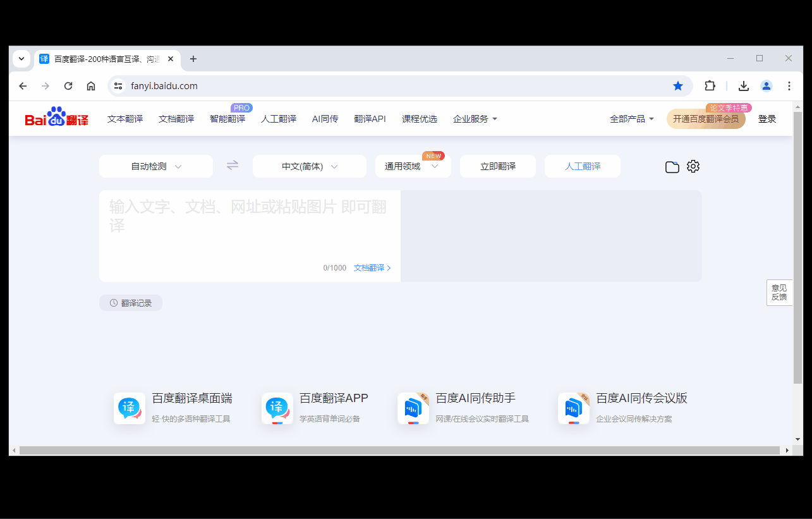The image size is (812, 519).
Task: Open the Chrome three-dot menu
Action: 789,86
